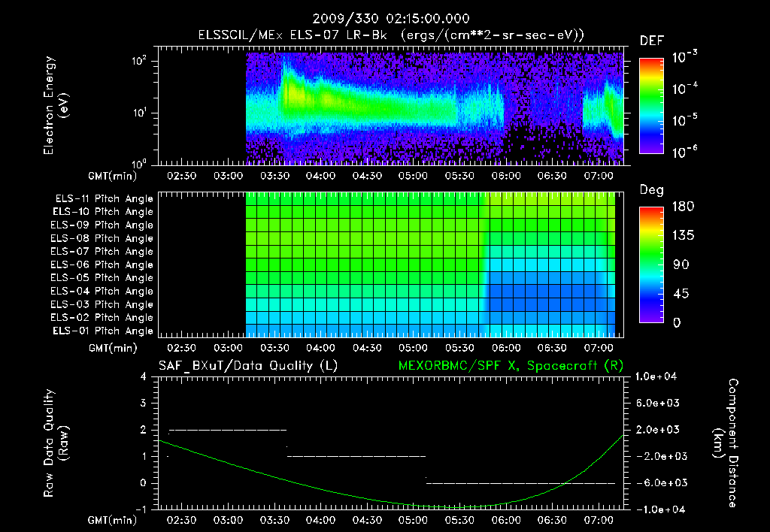The width and height of the screenshot is (770, 532).
Task: Click the Component Distance (km) axis label
Action: tap(725, 443)
